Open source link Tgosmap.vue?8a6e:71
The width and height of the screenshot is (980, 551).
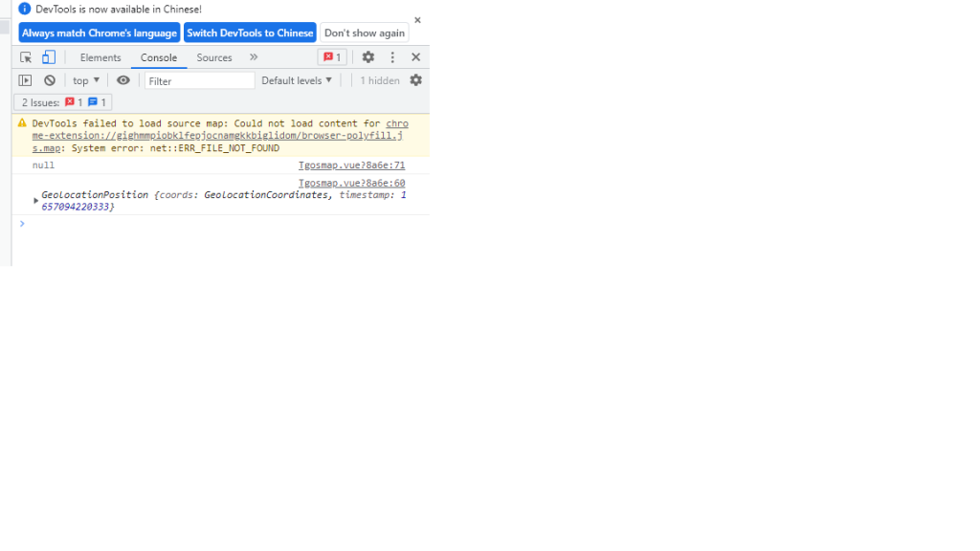[x=351, y=165]
